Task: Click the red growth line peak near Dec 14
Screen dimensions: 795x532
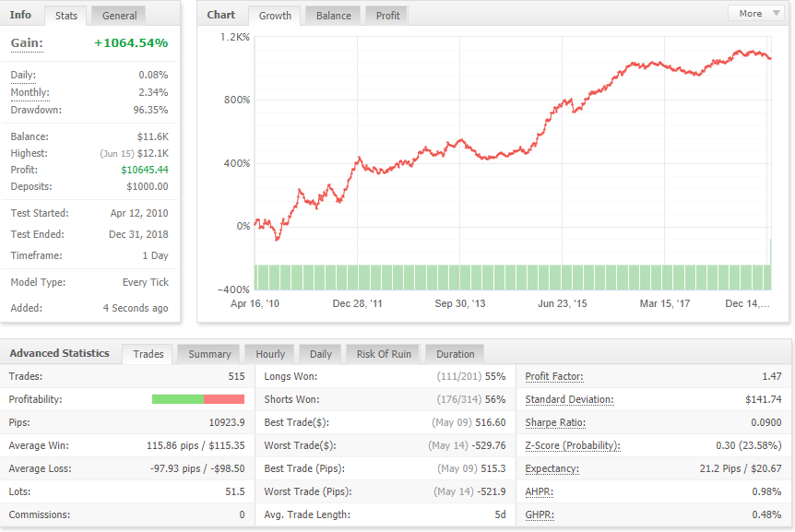Action: pos(739,52)
